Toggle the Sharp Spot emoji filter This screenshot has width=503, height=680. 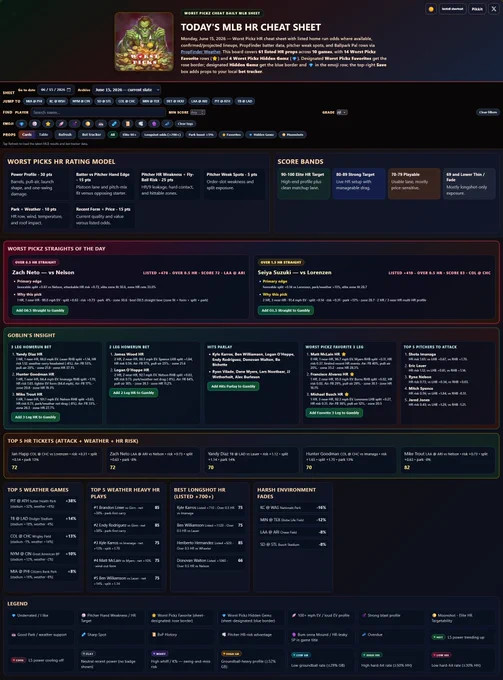point(114,124)
